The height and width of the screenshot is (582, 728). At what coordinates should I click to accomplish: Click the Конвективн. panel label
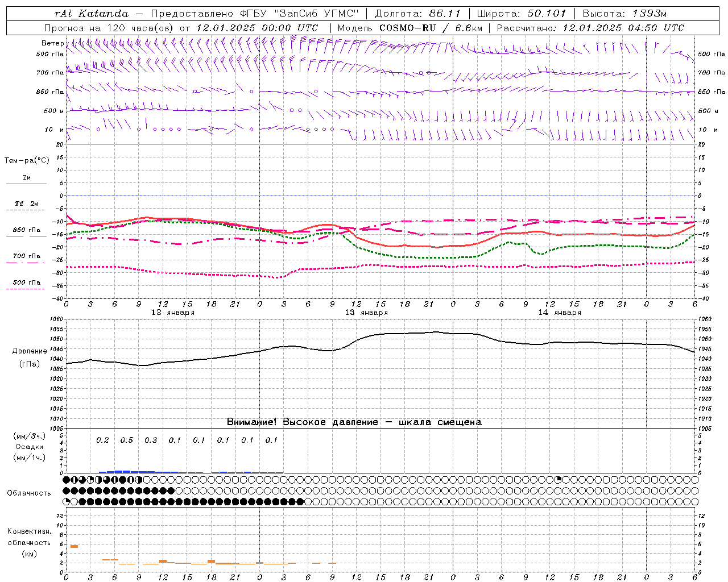pos(29,531)
